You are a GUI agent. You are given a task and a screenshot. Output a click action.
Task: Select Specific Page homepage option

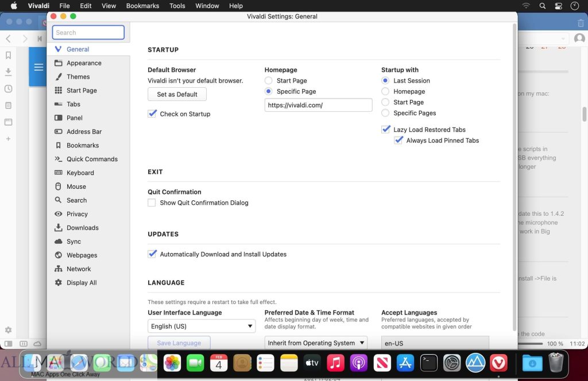point(269,91)
